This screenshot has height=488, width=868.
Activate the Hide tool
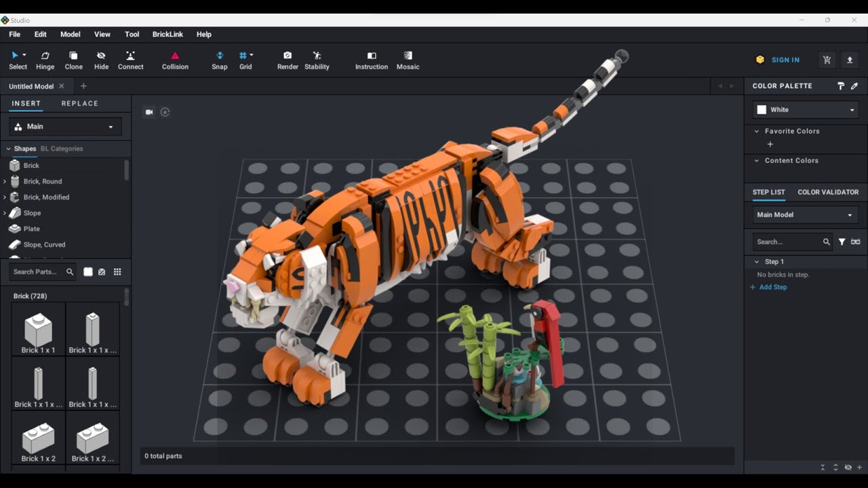(x=101, y=60)
